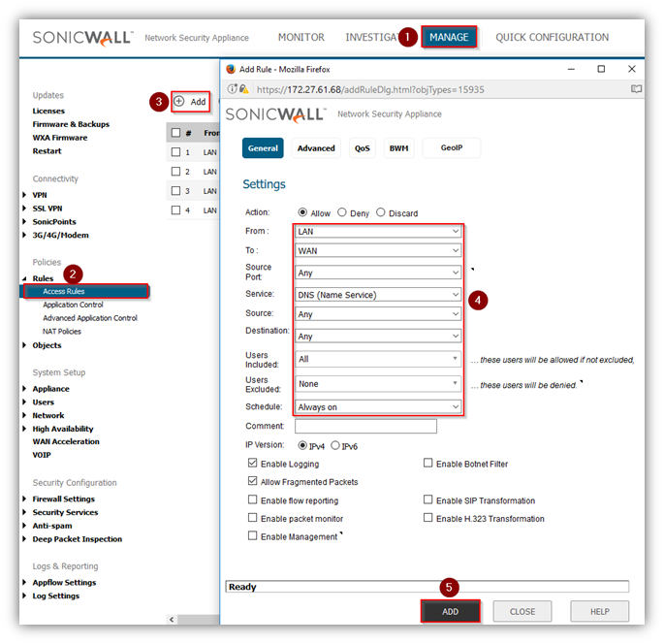
Task: Open the Schedule dropdown
Action: pos(378,406)
